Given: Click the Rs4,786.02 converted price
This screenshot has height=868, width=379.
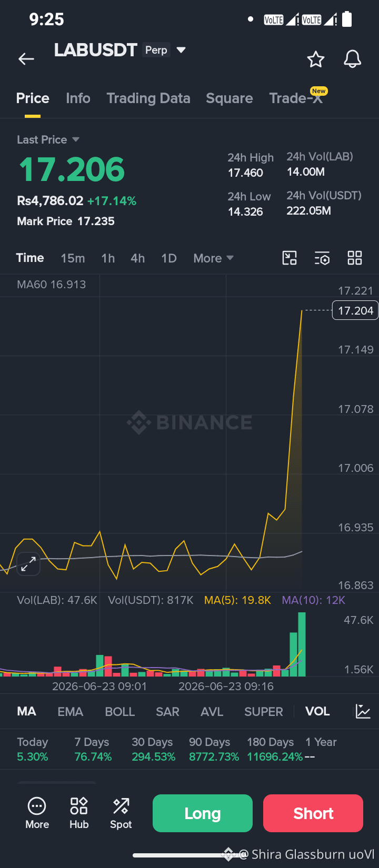Looking at the screenshot, I should [50, 201].
